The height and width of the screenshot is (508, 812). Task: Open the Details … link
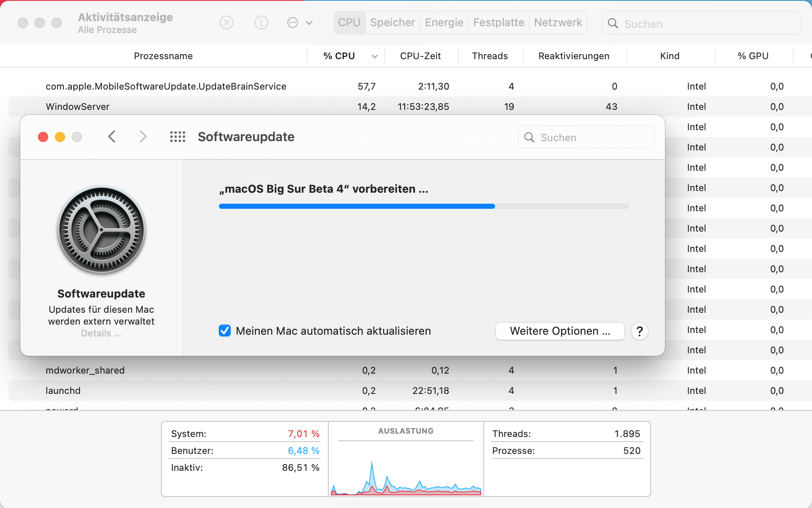(x=101, y=333)
